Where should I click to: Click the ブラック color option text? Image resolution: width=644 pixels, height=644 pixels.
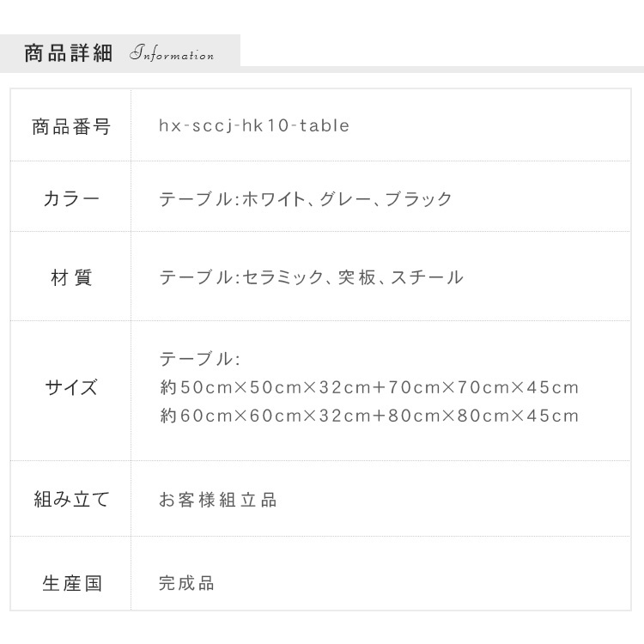point(418,199)
